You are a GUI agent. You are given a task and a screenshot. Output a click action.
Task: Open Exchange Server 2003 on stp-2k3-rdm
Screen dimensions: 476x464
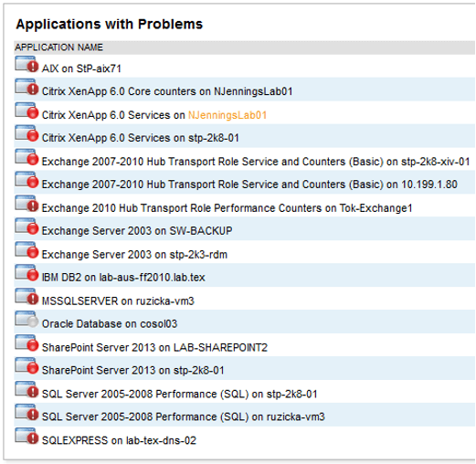[x=134, y=254]
